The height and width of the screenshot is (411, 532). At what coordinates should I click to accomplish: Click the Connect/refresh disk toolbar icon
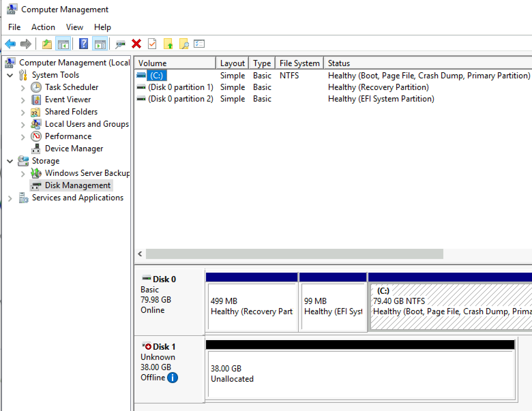click(120, 44)
